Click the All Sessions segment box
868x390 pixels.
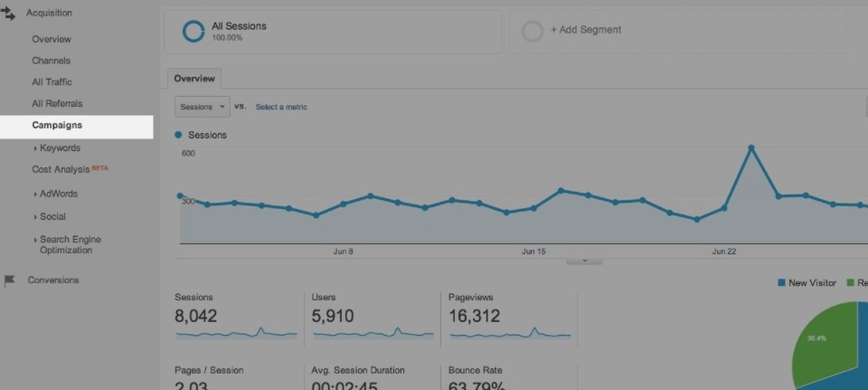[333, 32]
